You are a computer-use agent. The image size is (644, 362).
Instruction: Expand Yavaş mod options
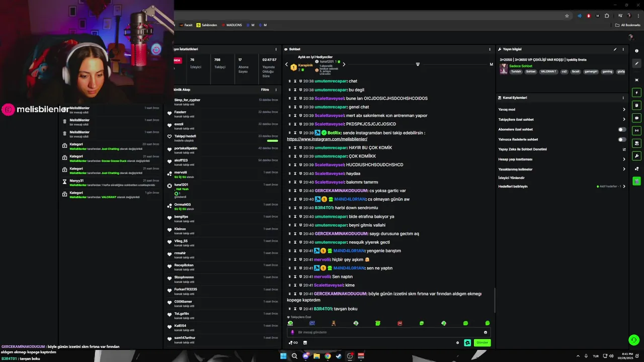point(624,110)
